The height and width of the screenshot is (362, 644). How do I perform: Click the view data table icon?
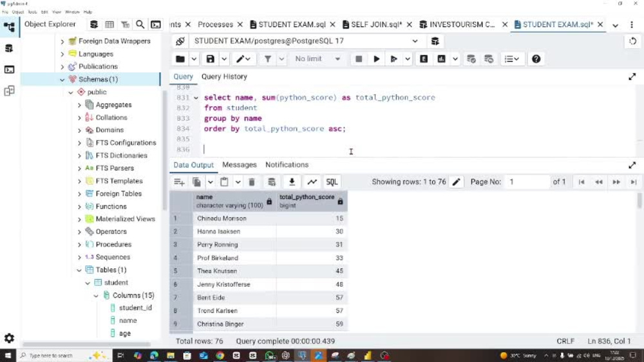point(109,24)
